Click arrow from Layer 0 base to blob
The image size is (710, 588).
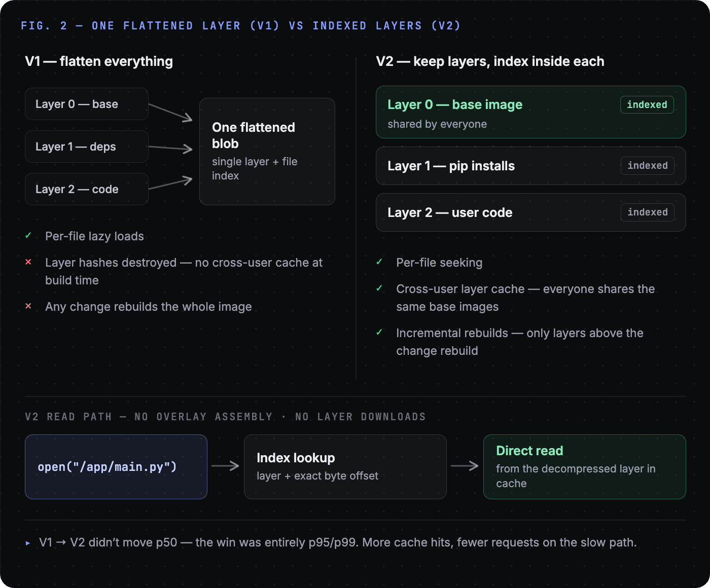click(x=170, y=113)
